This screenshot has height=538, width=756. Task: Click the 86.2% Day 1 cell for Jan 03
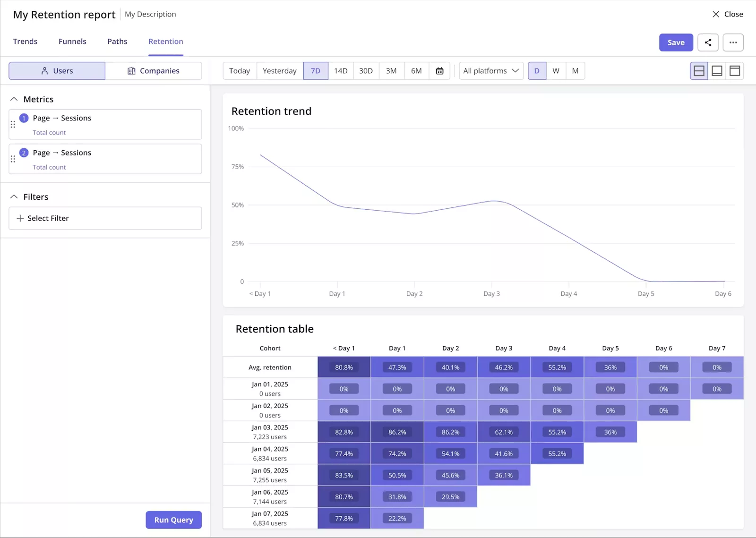(397, 432)
